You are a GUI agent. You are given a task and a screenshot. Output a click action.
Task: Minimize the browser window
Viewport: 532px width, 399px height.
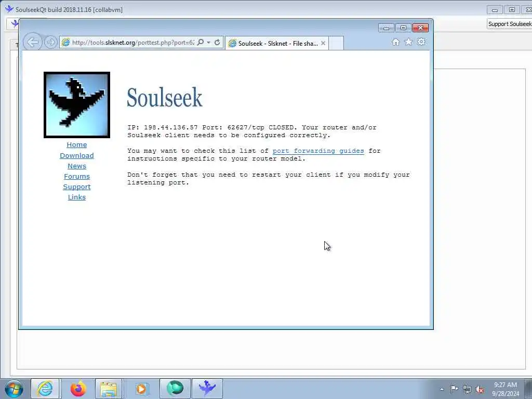coord(386,28)
